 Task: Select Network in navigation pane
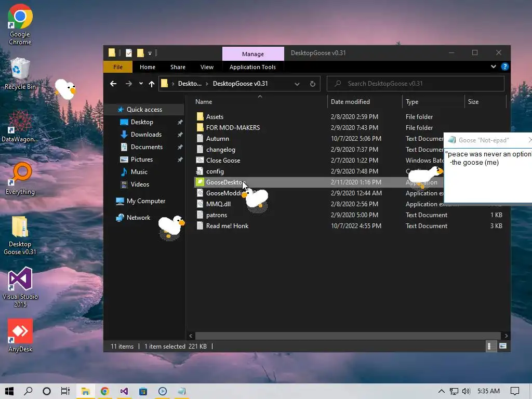[x=138, y=218]
